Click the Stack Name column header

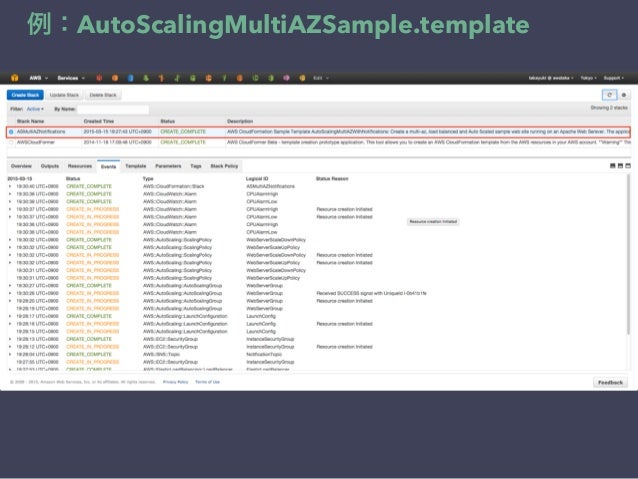[x=31, y=121]
